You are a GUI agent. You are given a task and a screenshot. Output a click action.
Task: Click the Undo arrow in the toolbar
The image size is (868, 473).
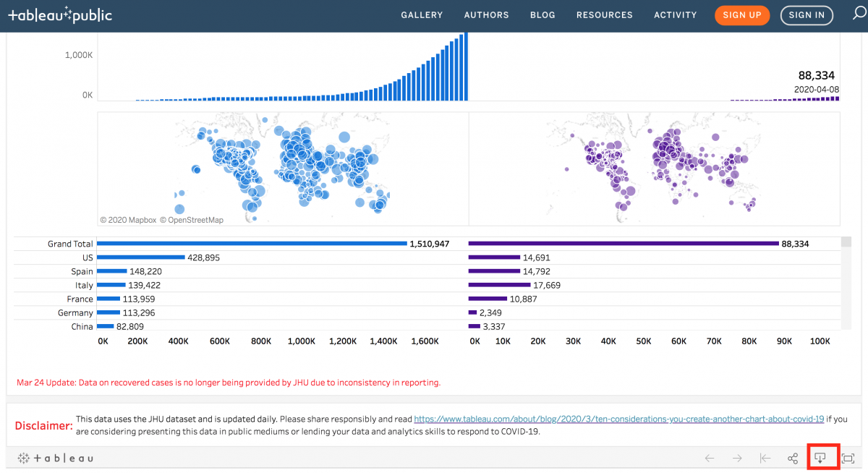coord(709,457)
